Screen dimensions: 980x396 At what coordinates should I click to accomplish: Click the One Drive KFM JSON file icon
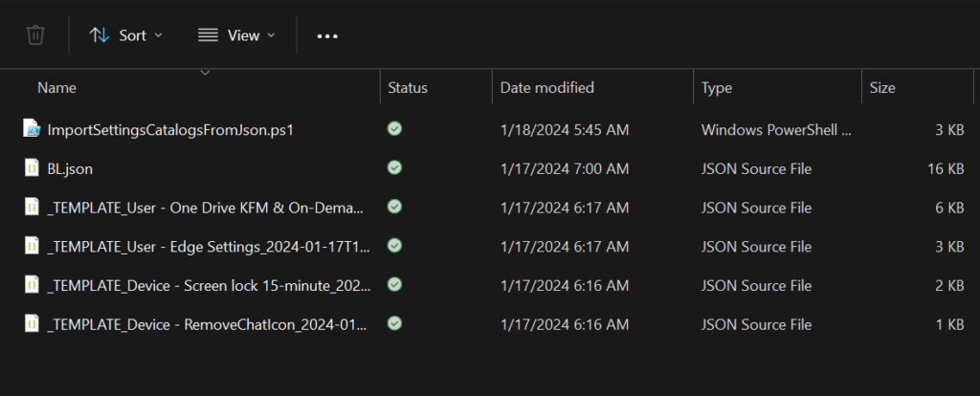point(32,207)
